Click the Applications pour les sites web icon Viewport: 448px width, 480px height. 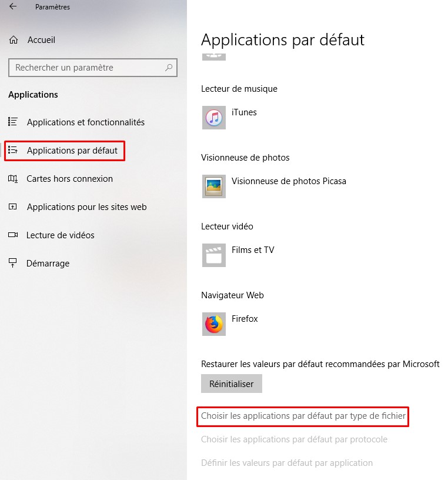click(x=13, y=206)
